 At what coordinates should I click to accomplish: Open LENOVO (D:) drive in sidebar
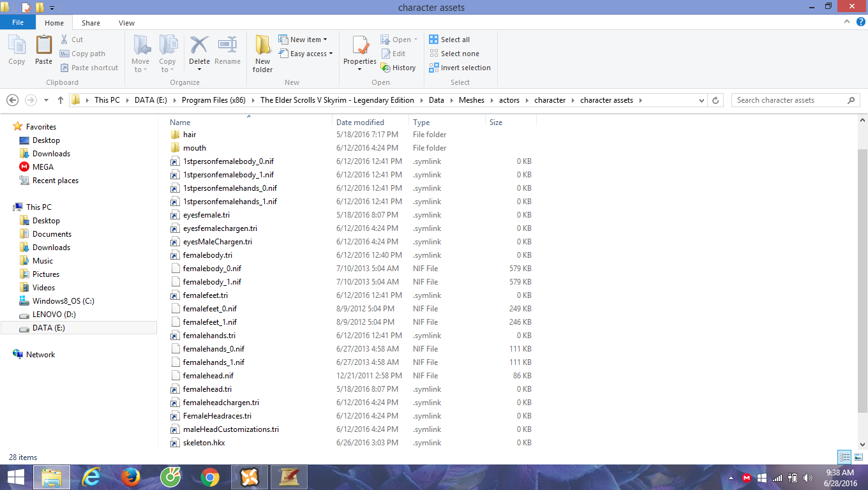click(x=54, y=315)
